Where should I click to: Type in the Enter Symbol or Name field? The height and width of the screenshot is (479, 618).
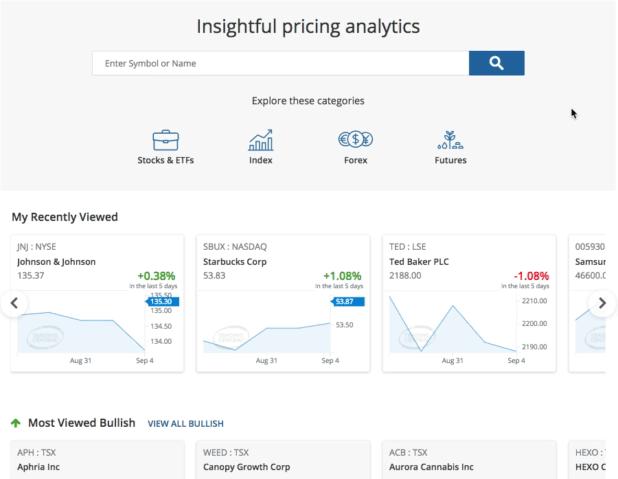[280, 63]
